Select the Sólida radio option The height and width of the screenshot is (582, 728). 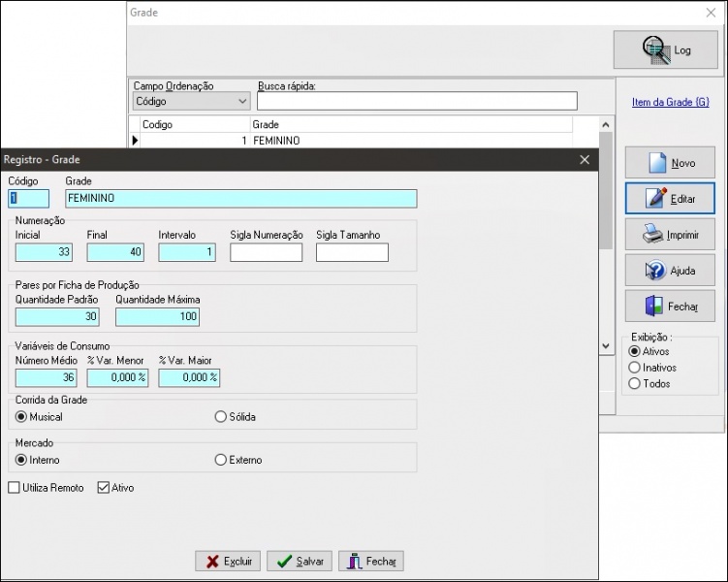[x=221, y=417]
